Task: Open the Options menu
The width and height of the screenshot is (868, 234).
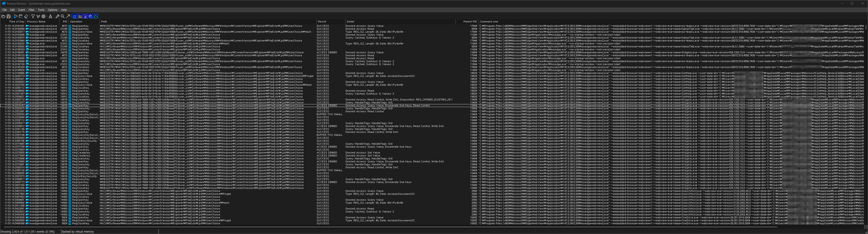Action: point(52,10)
